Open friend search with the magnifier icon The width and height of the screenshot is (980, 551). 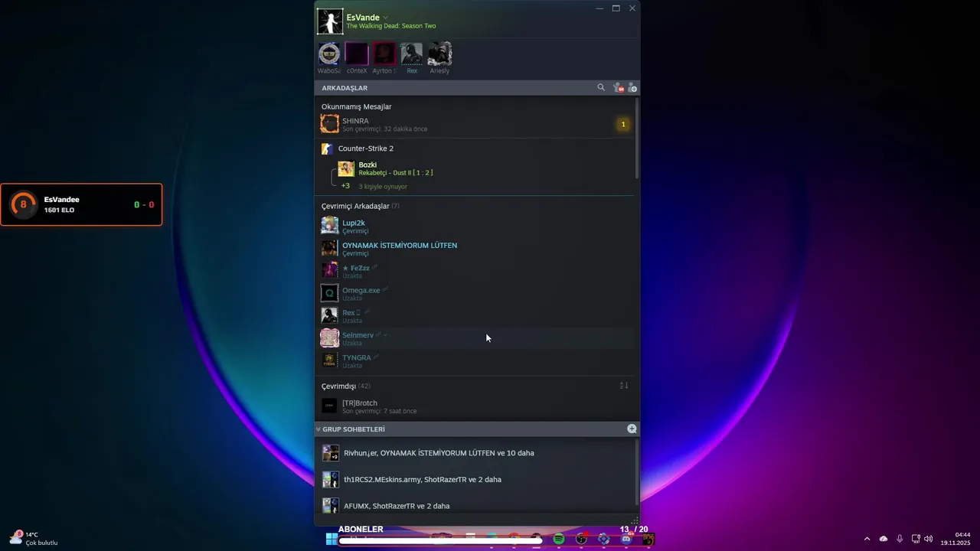(601, 87)
